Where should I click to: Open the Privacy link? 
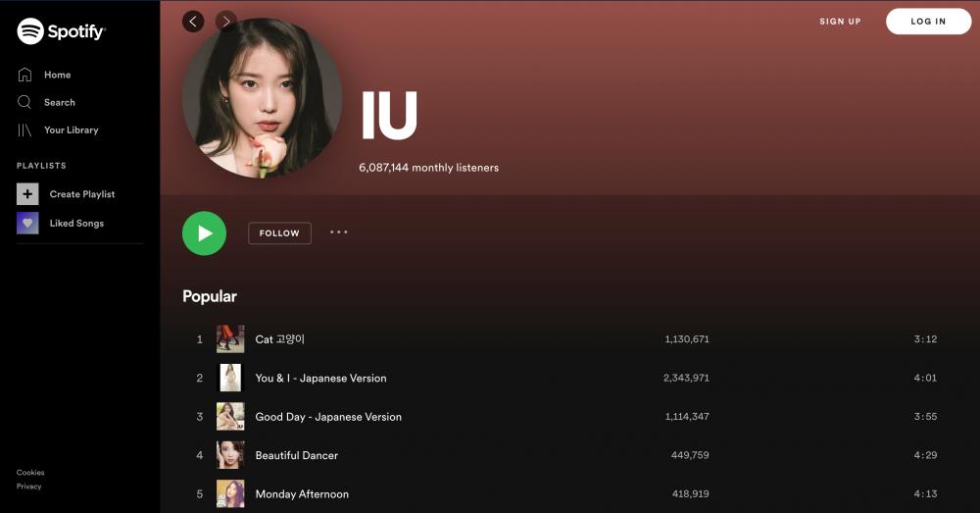tap(28, 487)
